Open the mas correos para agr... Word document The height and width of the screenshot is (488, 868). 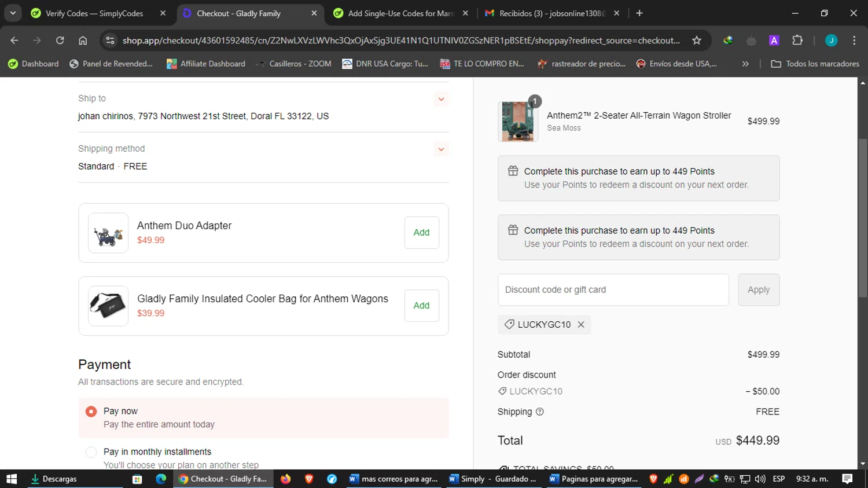click(x=393, y=479)
